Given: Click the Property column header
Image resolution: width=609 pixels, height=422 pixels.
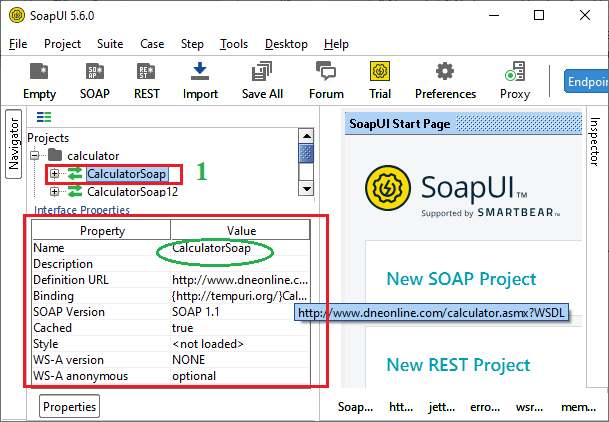Looking at the screenshot, I should (x=102, y=231).
